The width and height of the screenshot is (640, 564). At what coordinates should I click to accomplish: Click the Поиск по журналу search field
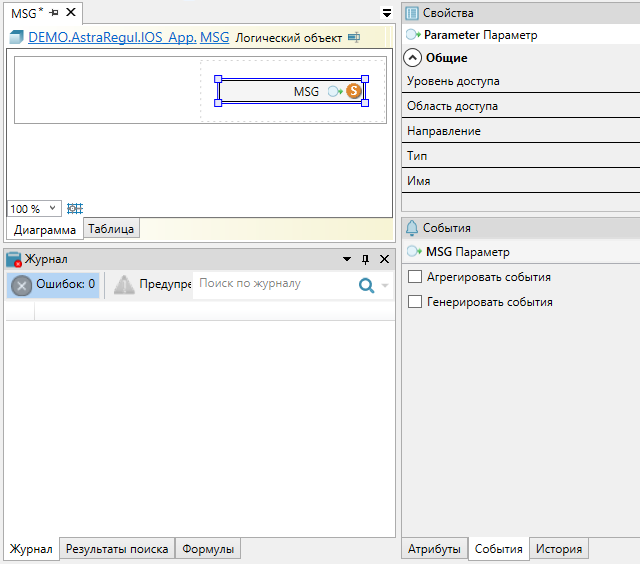(275, 284)
